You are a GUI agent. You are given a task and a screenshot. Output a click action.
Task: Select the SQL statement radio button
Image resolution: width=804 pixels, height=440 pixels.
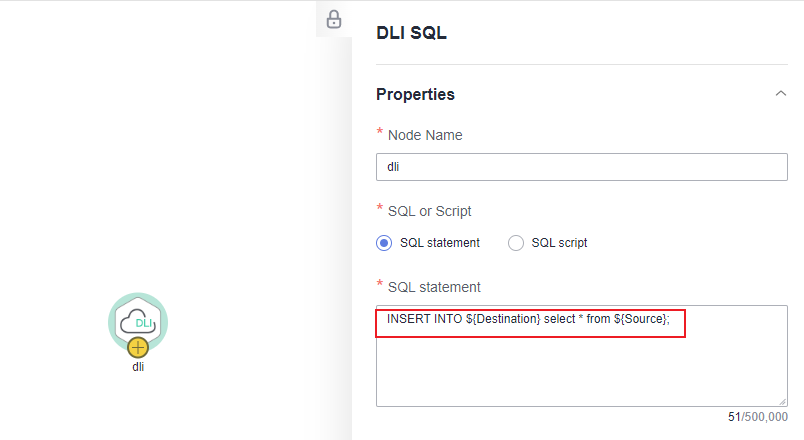click(384, 242)
